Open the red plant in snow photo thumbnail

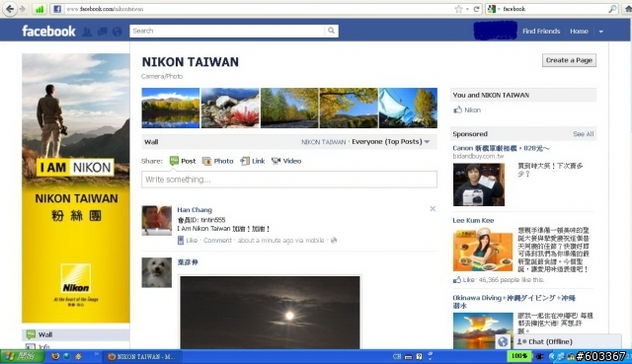pos(230,108)
